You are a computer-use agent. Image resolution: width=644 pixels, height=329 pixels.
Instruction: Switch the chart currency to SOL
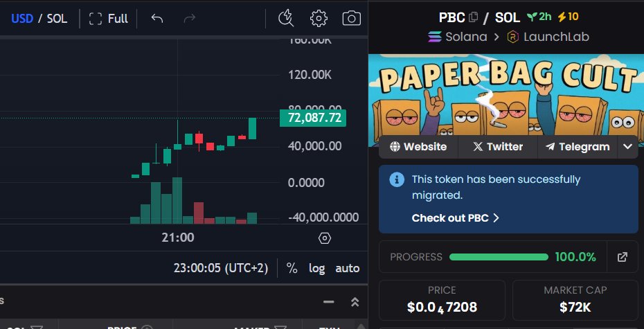point(57,19)
